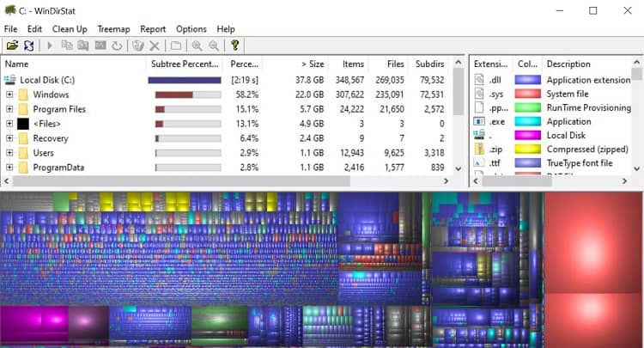Image resolution: width=644 pixels, height=348 pixels.
Task: Click the Delete to Recycle Bin icon
Action: click(137, 46)
